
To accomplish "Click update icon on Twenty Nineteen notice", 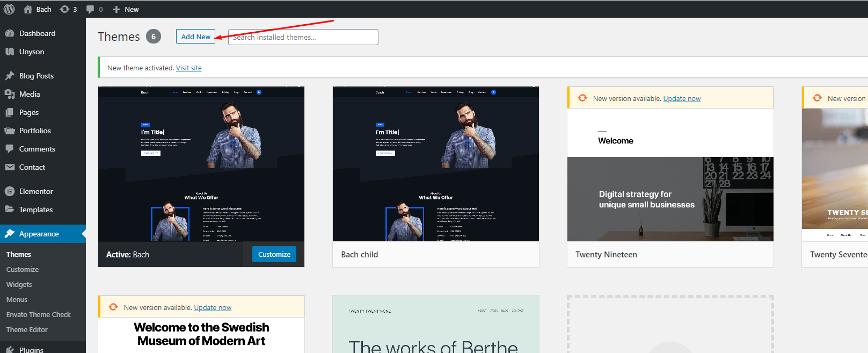I will pyautogui.click(x=582, y=98).
